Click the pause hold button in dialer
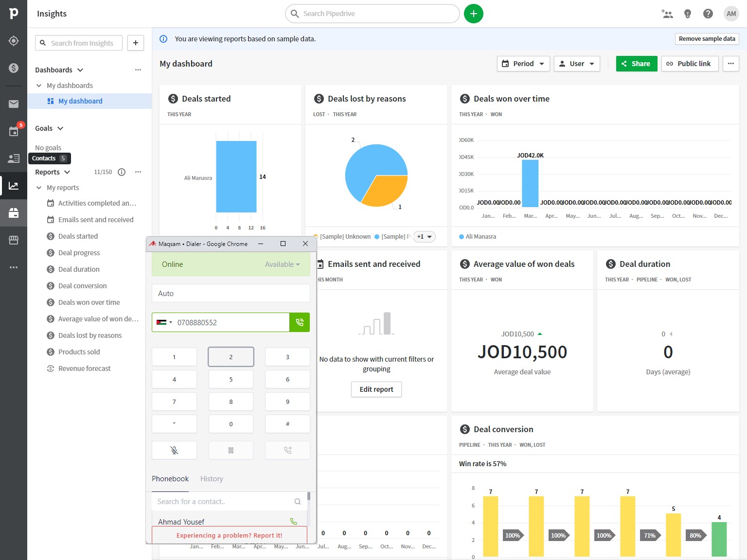 [231, 450]
